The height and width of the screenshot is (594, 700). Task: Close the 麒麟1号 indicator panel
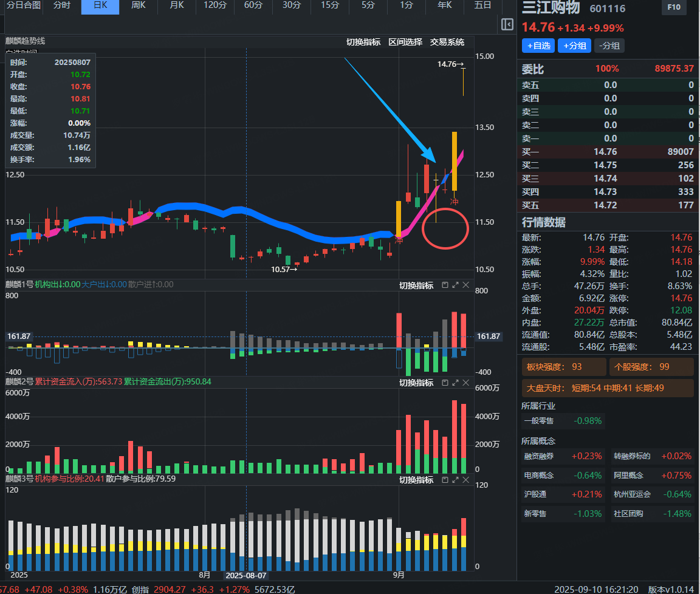(x=466, y=285)
